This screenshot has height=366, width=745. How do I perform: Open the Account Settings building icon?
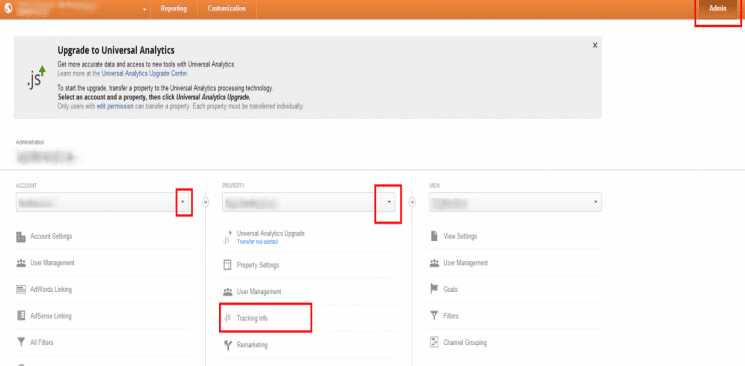[x=20, y=237]
